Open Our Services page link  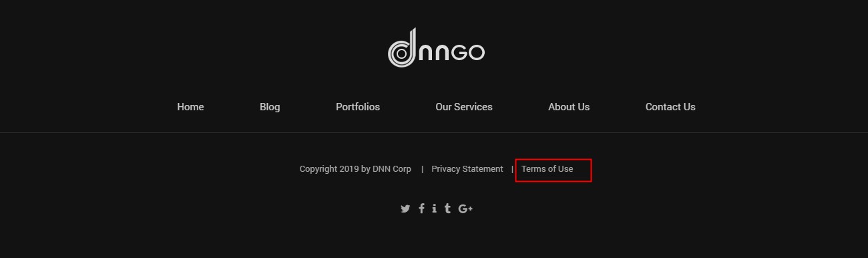464,107
